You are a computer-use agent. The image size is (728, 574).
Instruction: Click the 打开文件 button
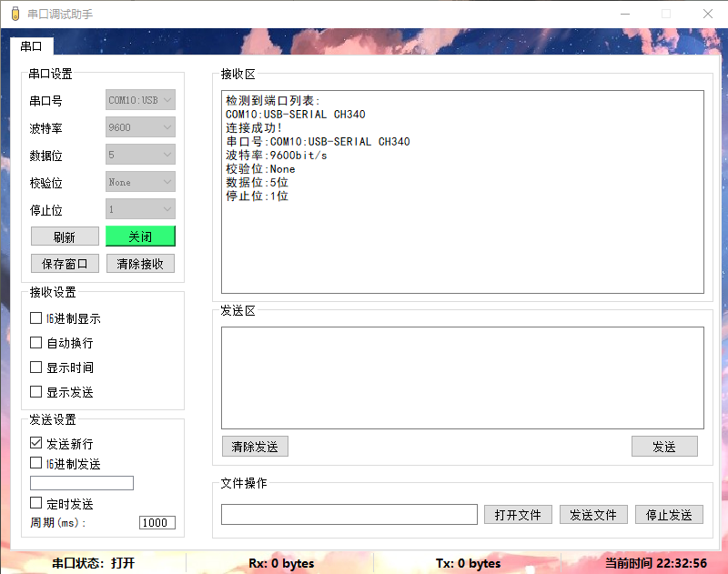(518, 515)
